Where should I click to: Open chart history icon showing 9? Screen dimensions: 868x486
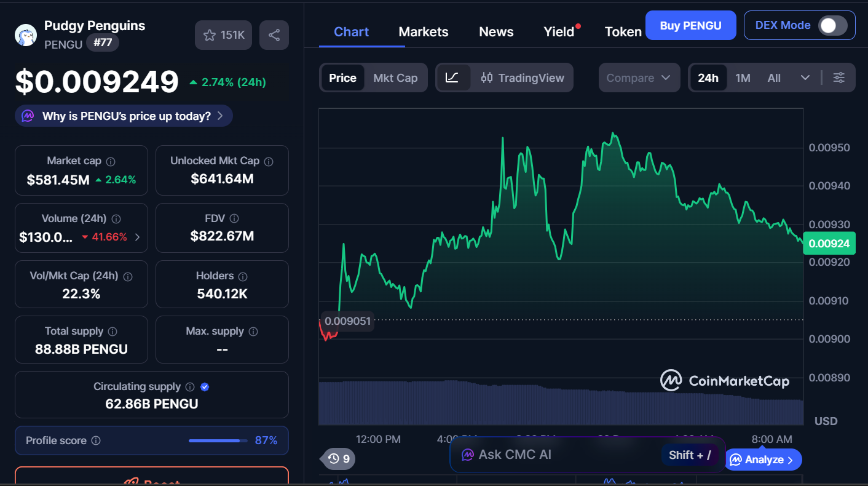[337, 459]
